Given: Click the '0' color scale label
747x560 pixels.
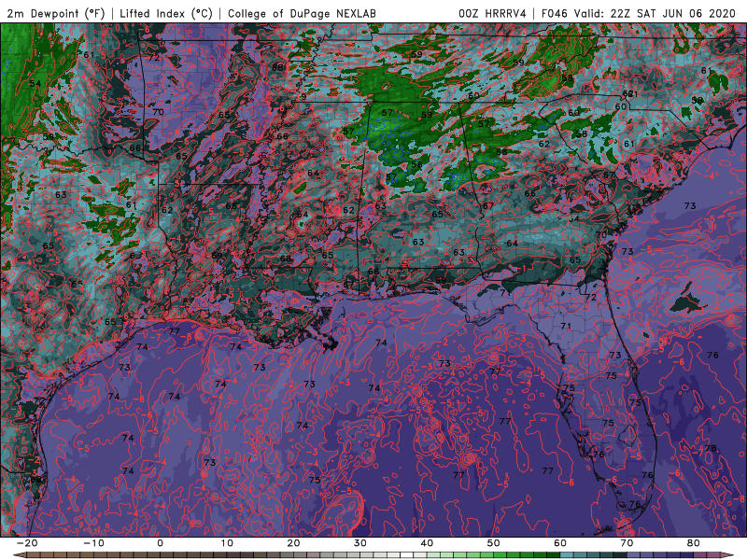Looking at the screenshot, I should coord(160,543).
